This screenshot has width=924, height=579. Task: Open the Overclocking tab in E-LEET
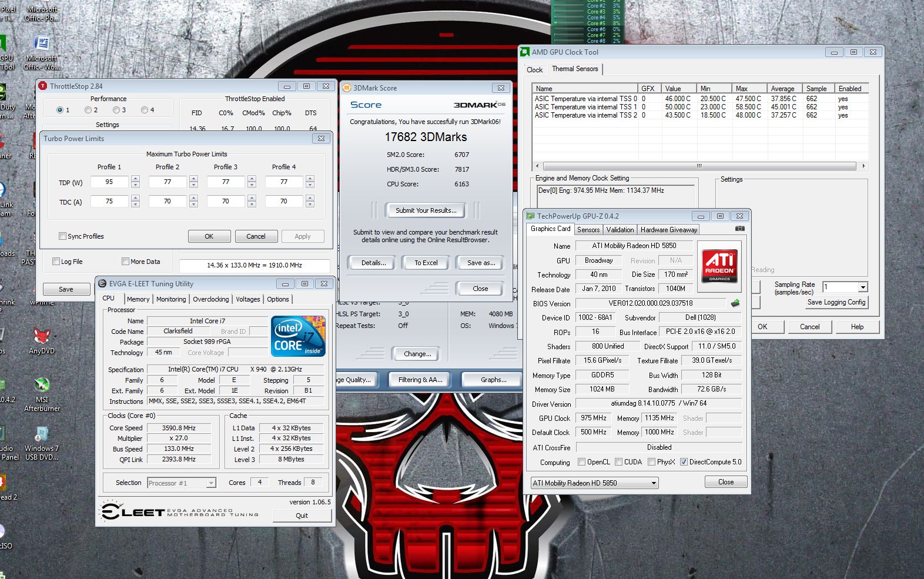coord(210,299)
